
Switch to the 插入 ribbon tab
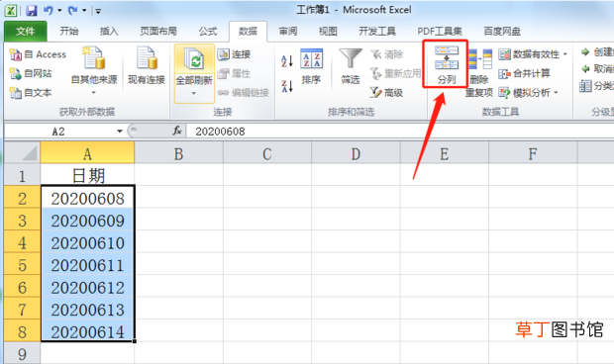pos(109,32)
